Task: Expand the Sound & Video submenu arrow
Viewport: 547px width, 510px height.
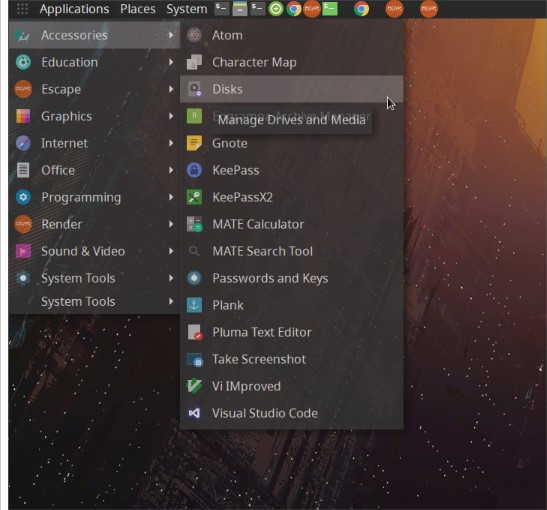Action: pyautogui.click(x=171, y=251)
